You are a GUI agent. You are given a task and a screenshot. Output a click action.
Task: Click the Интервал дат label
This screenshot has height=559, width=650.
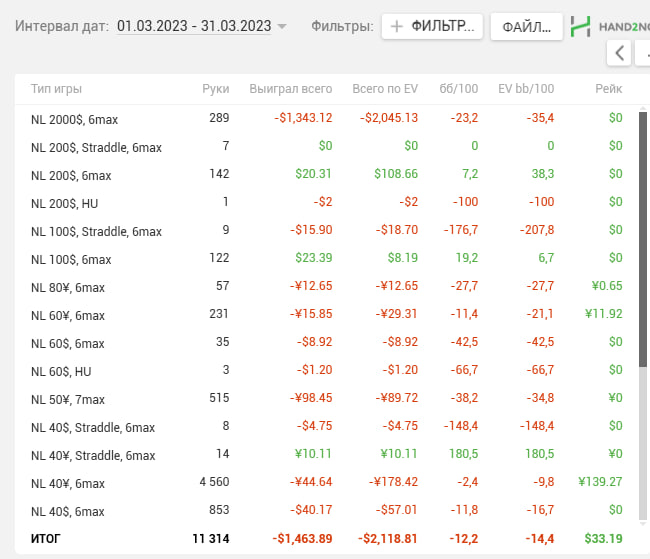[x=62, y=26]
